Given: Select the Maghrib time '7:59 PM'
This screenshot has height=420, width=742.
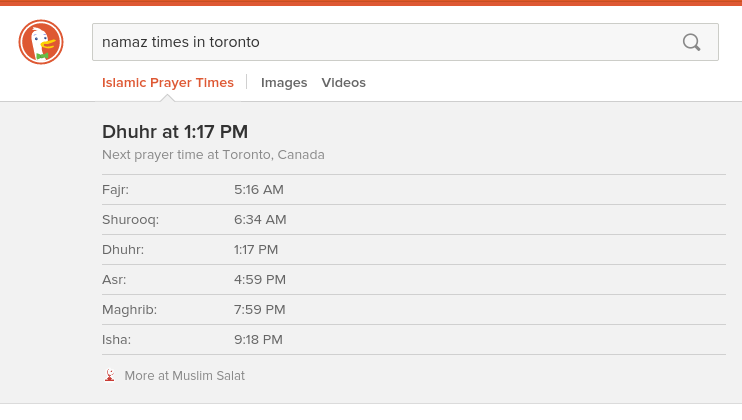Looking at the screenshot, I should pos(260,310).
